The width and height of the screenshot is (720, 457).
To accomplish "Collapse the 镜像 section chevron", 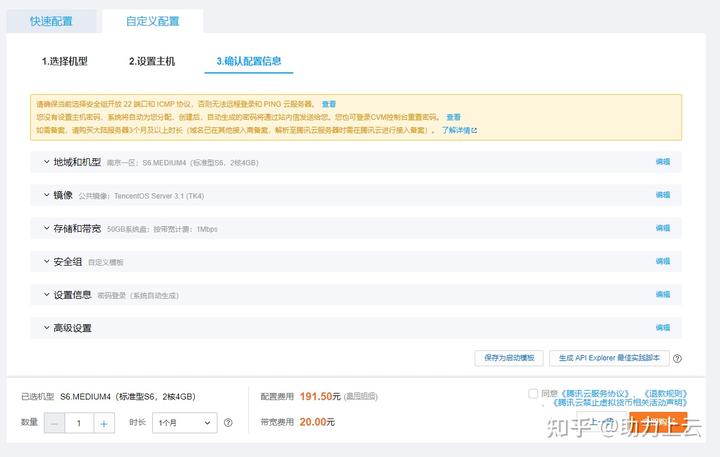I will (46, 195).
